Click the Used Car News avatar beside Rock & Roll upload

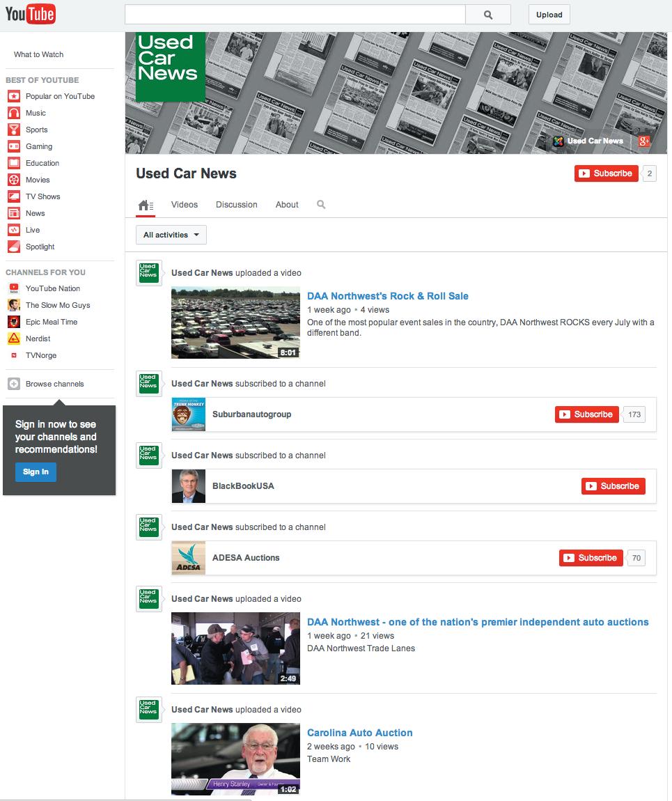[148, 273]
